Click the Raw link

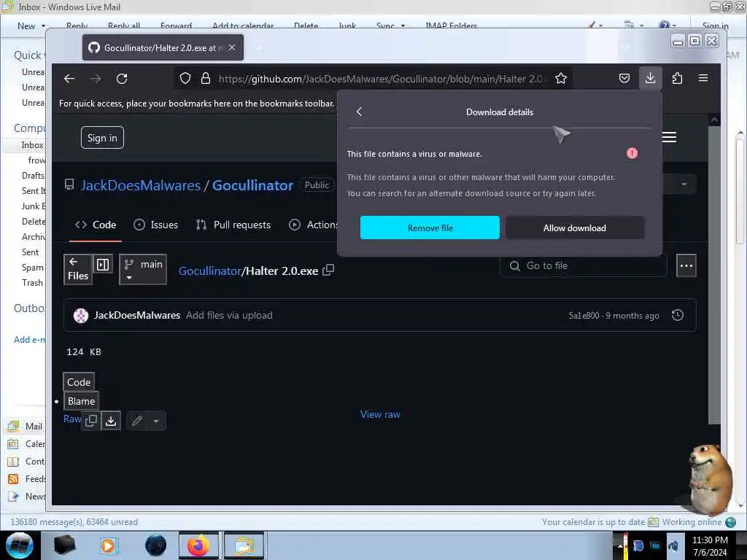pos(72,419)
